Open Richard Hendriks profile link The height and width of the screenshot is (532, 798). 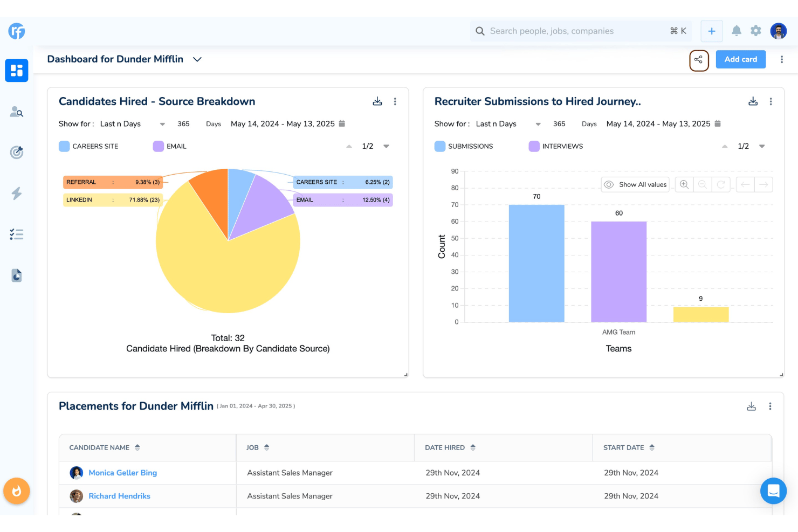120,496
